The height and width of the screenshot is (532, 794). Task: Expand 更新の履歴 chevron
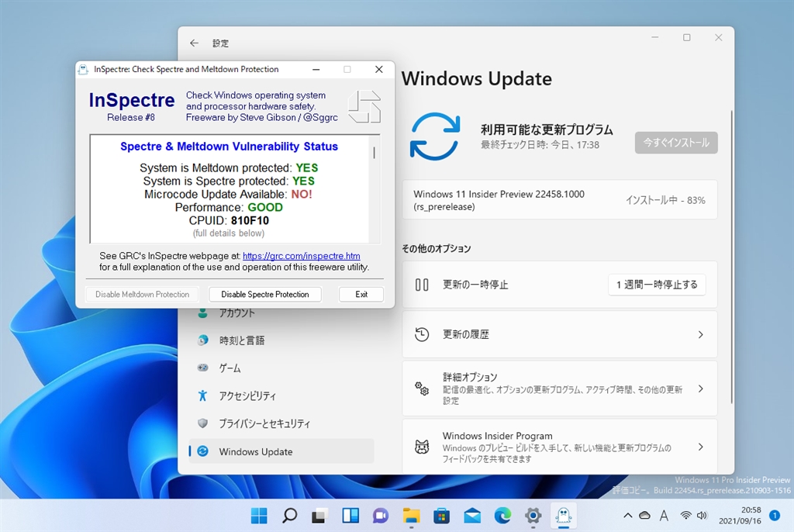[700, 334]
